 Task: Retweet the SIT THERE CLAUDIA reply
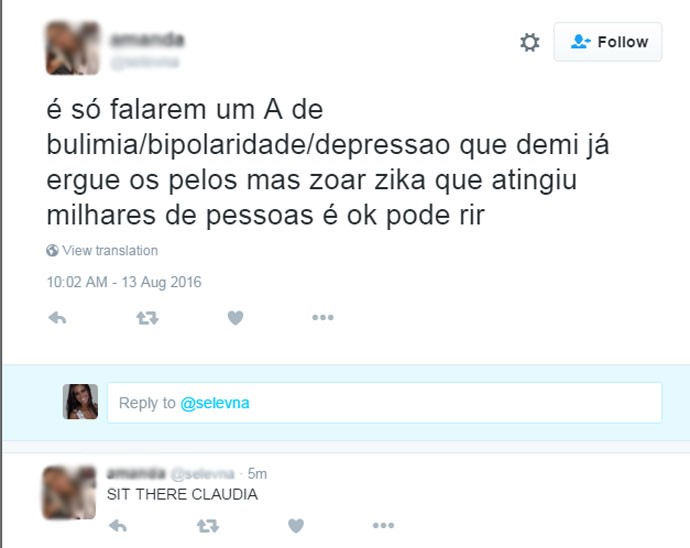[208, 525]
